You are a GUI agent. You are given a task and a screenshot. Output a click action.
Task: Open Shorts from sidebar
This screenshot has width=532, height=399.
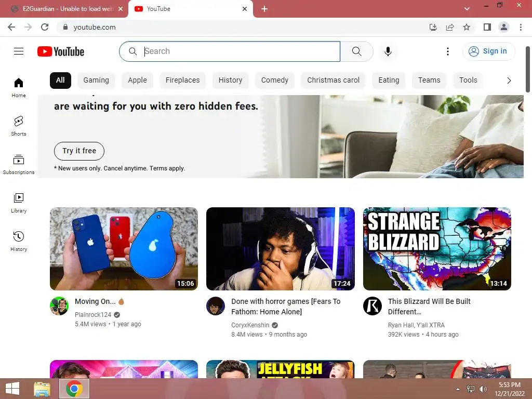(19, 126)
